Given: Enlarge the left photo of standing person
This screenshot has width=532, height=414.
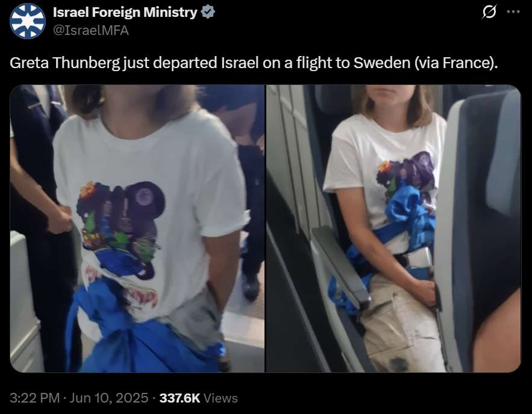Looking at the screenshot, I should (x=137, y=228).
